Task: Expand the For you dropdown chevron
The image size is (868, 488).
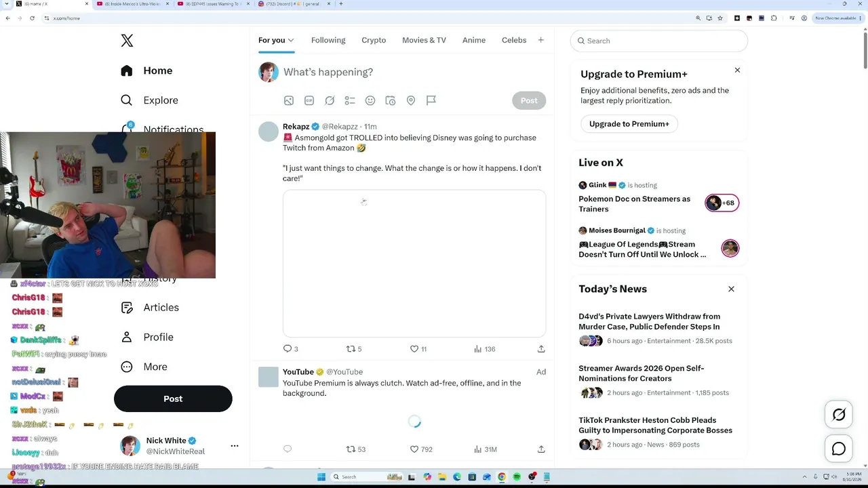Action: coord(291,41)
